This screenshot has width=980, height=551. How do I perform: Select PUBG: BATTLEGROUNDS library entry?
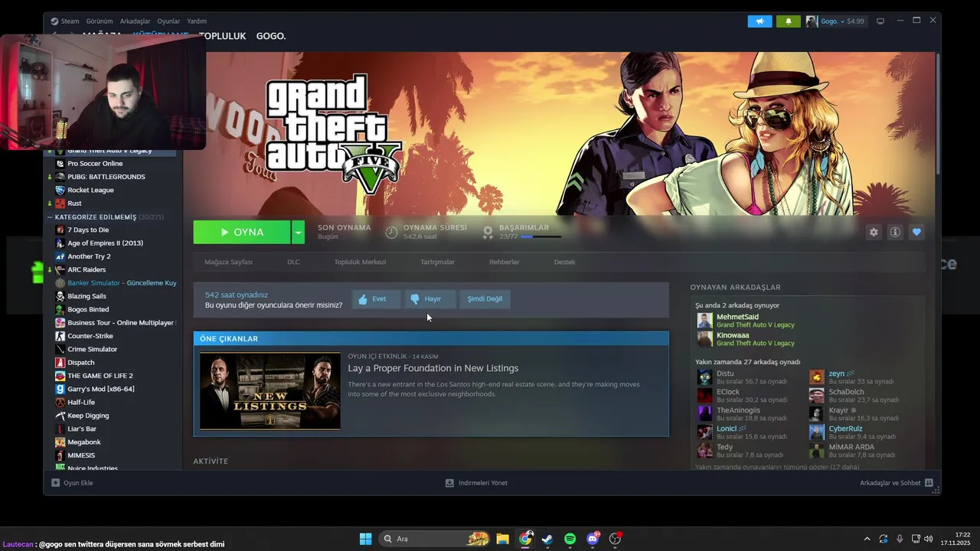[x=106, y=177]
